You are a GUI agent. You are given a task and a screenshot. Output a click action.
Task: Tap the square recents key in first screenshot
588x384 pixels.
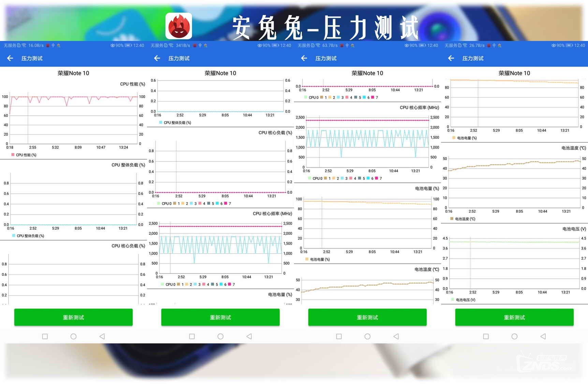45,336
